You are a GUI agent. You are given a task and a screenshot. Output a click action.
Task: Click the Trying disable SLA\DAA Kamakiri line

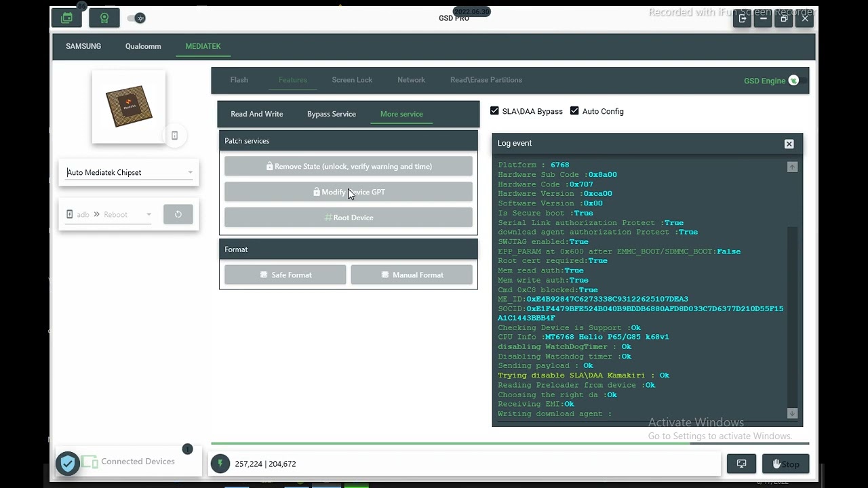tap(583, 375)
